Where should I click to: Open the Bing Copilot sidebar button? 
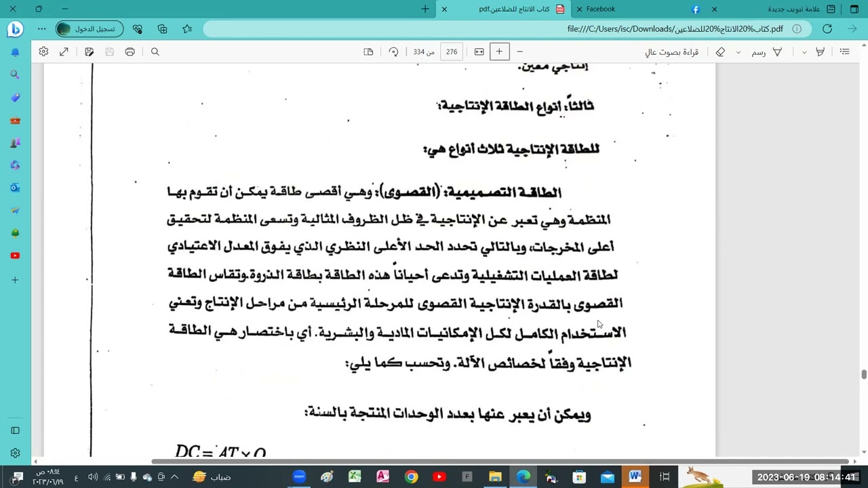tap(15, 29)
